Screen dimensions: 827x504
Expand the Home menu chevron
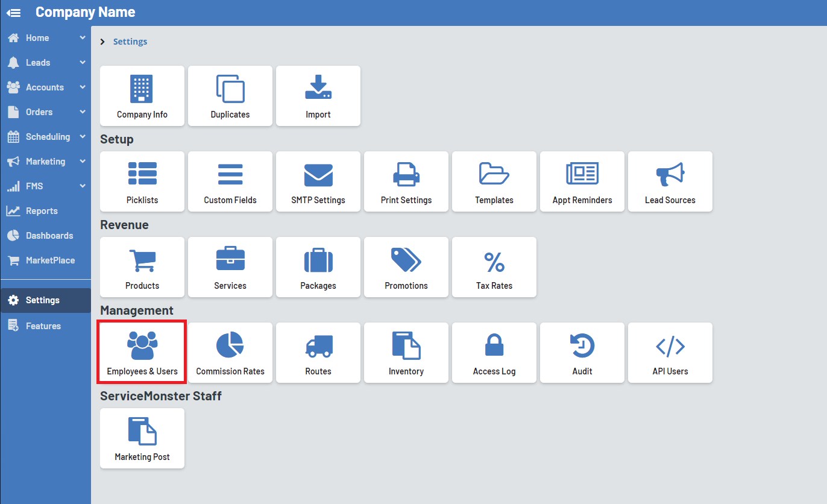(x=83, y=38)
